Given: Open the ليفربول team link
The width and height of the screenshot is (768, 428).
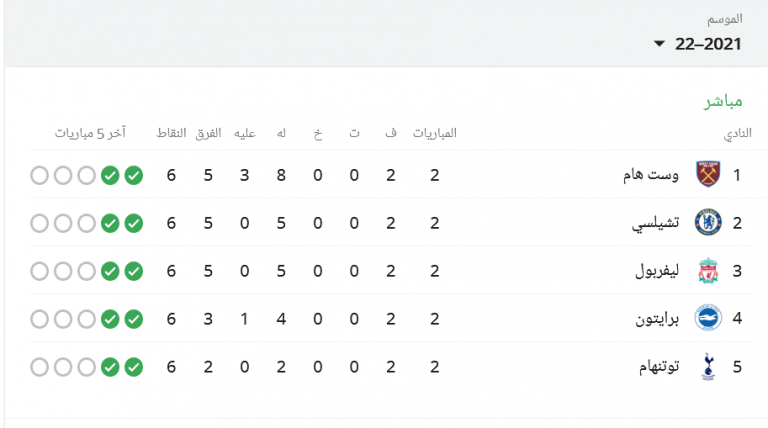Looking at the screenshot, I should tap(657, 271).
